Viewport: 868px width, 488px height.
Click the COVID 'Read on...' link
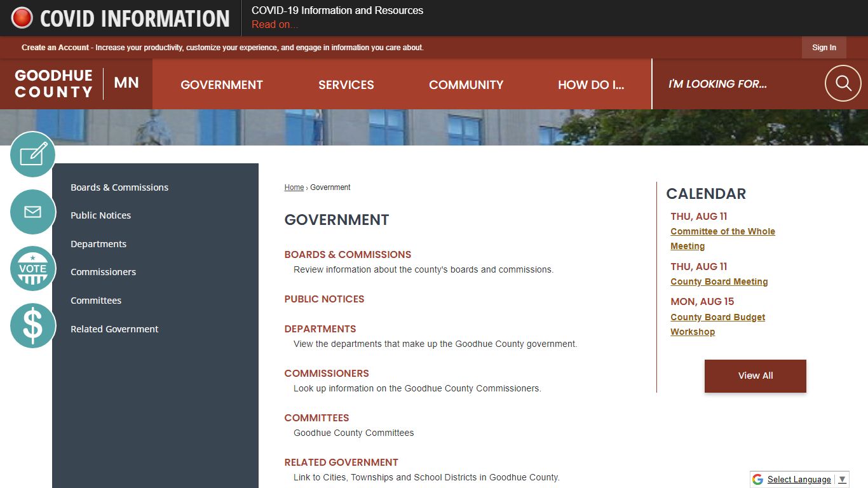275,25
